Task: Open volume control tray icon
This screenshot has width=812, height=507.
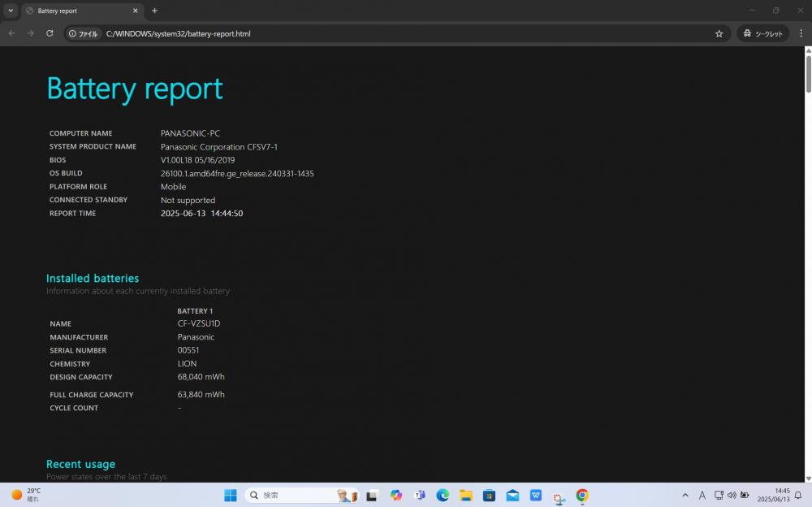Action: click(x=732, y=496)
